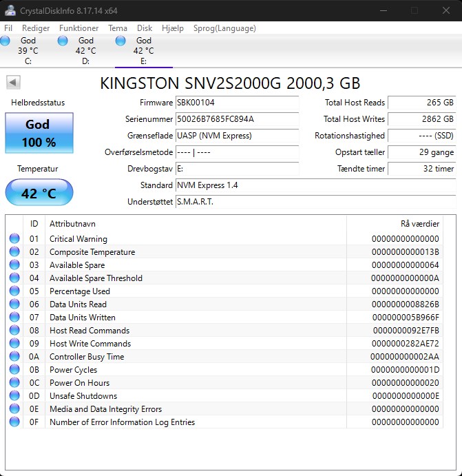This screenshot has width=462, height=476.
Task: Click the Opstart tæller value 29 gange
Action: pyautogui.click(x=421, y=152)
